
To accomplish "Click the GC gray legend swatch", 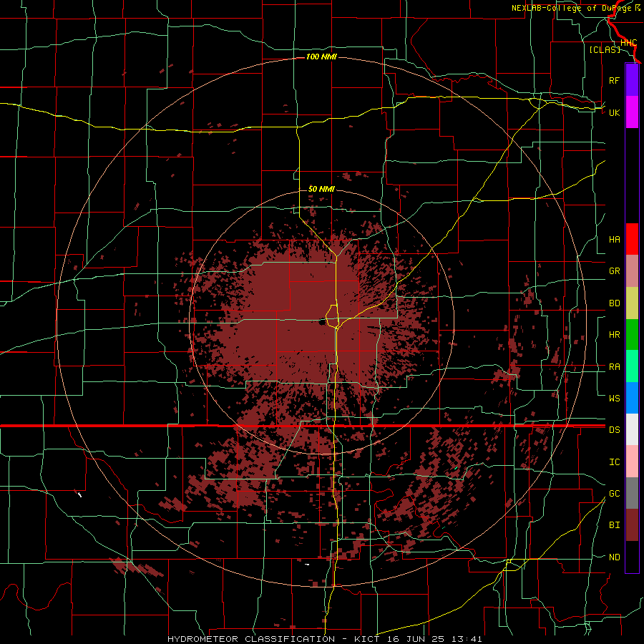I will point(632,493).
